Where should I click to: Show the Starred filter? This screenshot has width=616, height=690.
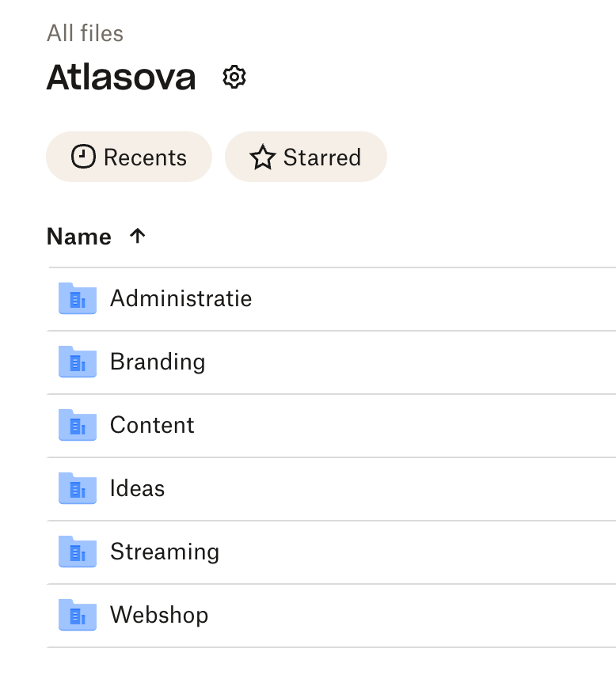pyautogui.click(x=306, y=157)
